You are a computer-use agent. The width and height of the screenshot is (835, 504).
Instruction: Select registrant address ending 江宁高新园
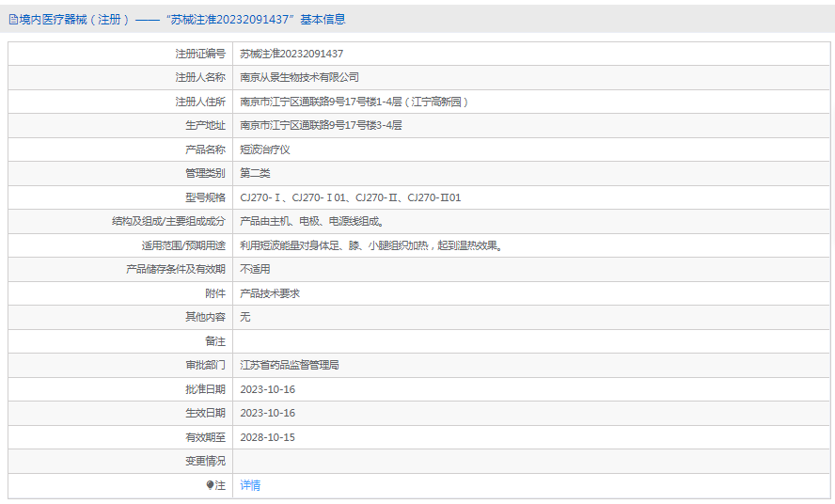pos(354,102)
